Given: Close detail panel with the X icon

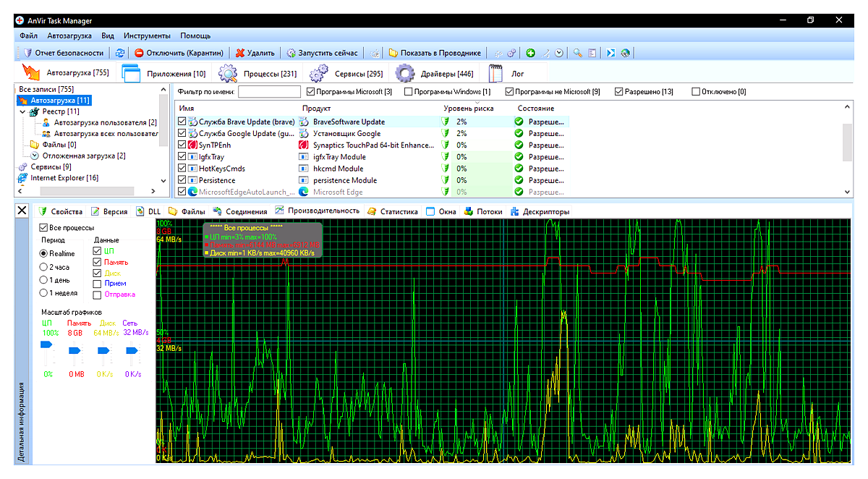Looking at the screenshot, I should pos(21,211).
